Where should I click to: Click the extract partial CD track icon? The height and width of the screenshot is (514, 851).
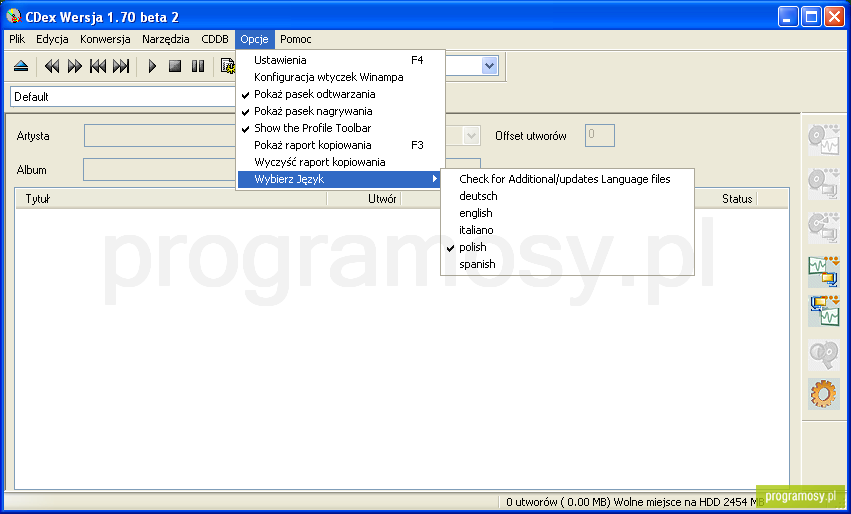click(x=823, y=228)
